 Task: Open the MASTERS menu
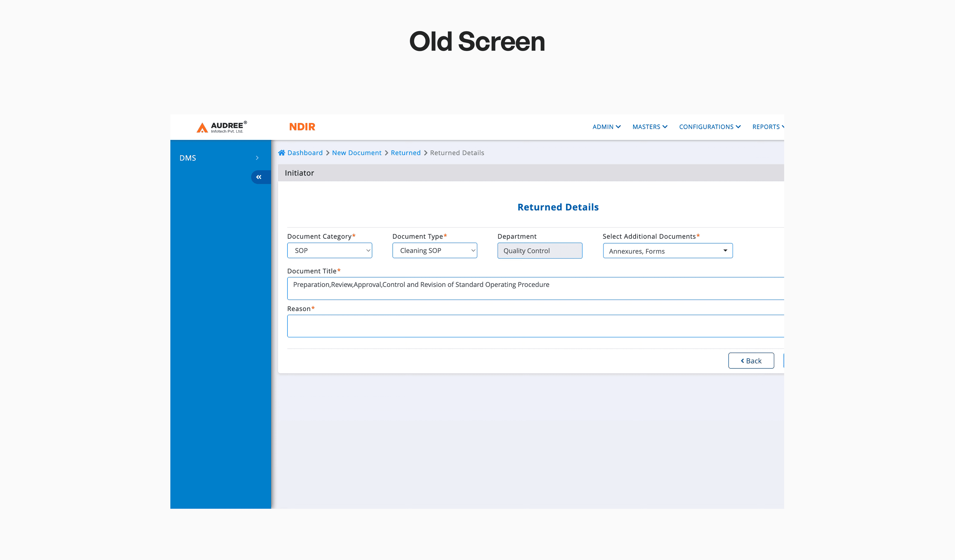coord(650,127)
